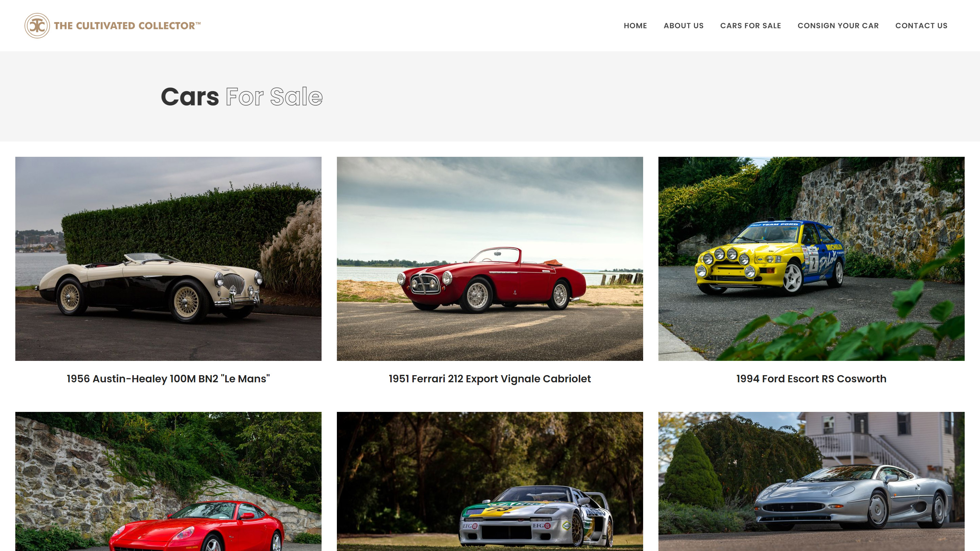Select Cars For Sale in navigation
This screenshot has width=980, height=551.
[750, 26]
